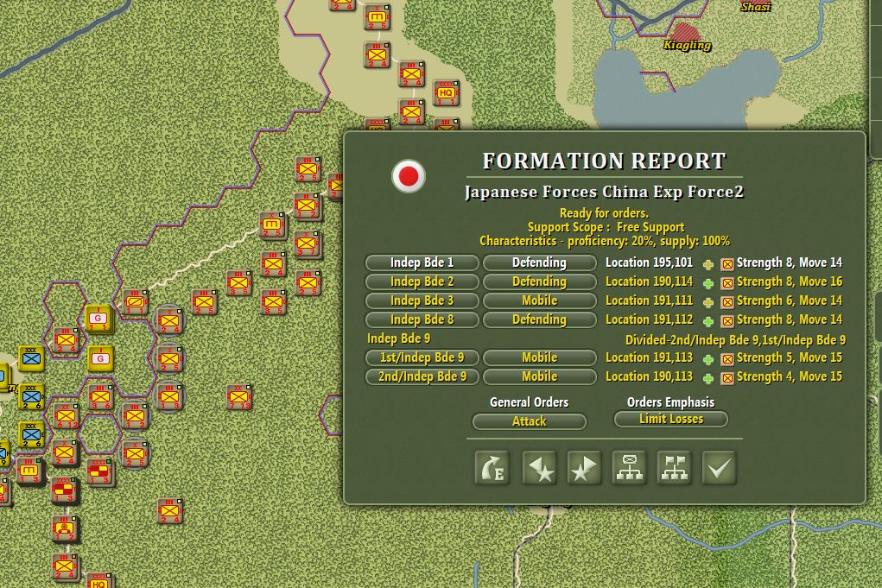The width and height of the screenshot is (882, 588).
Task: Click the plus icon in 2nd/Indep Bde 9 row
Action: click(708, 378)
